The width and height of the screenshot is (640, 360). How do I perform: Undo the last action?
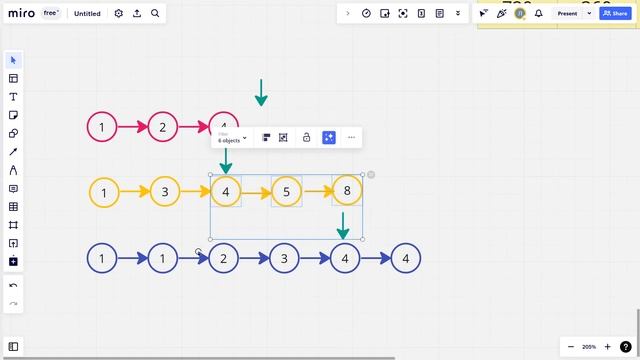pos(13,285)
